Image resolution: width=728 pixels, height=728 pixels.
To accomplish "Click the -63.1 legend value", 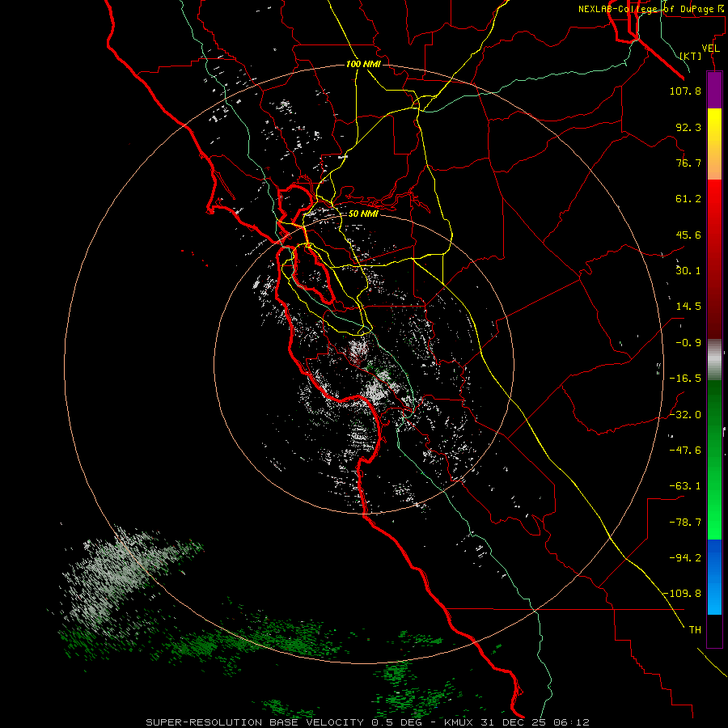I will 685,486.
